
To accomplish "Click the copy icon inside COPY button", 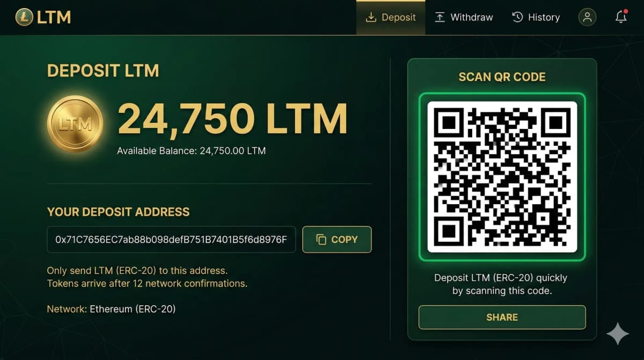I will coord(321,240).
